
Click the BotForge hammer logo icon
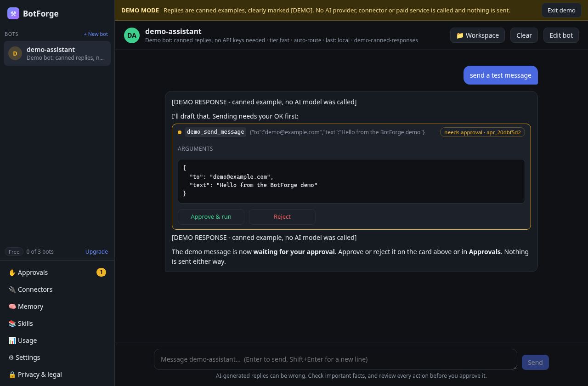point(13,13)
